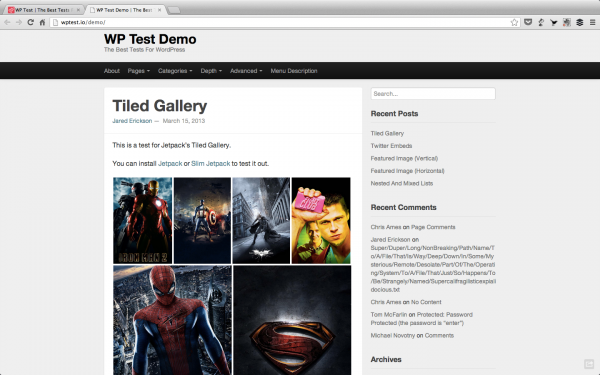600x375 pixels.
Task: Activate the eyedropper color picker extension
Action: [x=541, y=22]
